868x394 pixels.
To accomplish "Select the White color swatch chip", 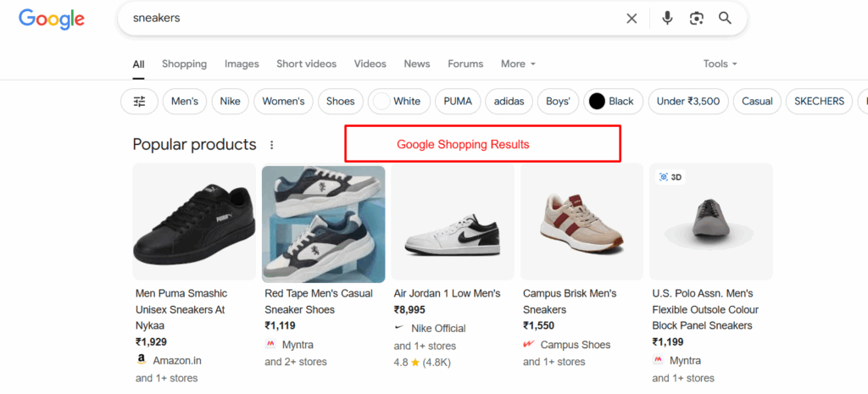I will point(399,102).
